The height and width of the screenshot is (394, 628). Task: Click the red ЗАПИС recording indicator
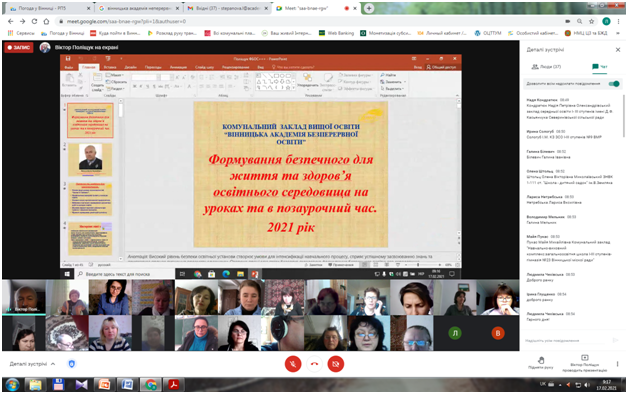[18, 47]
